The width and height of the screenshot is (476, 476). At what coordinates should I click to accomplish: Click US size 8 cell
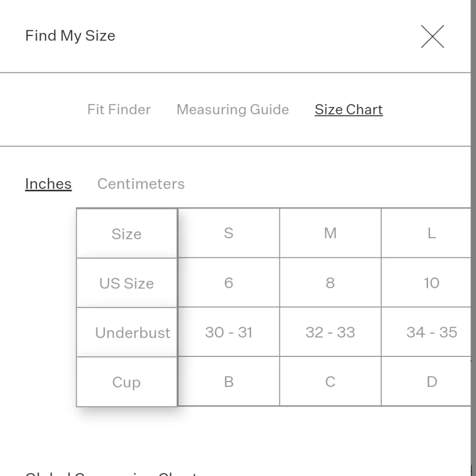tap(330, 283)
